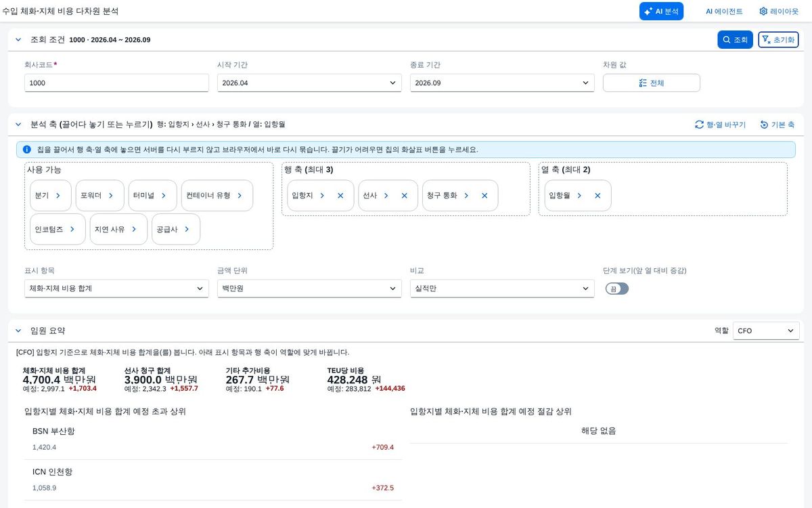812x508 pixels.
Task: Collapse the 분석 축 section
Action: pyautogui.click(x=18, y=125)
